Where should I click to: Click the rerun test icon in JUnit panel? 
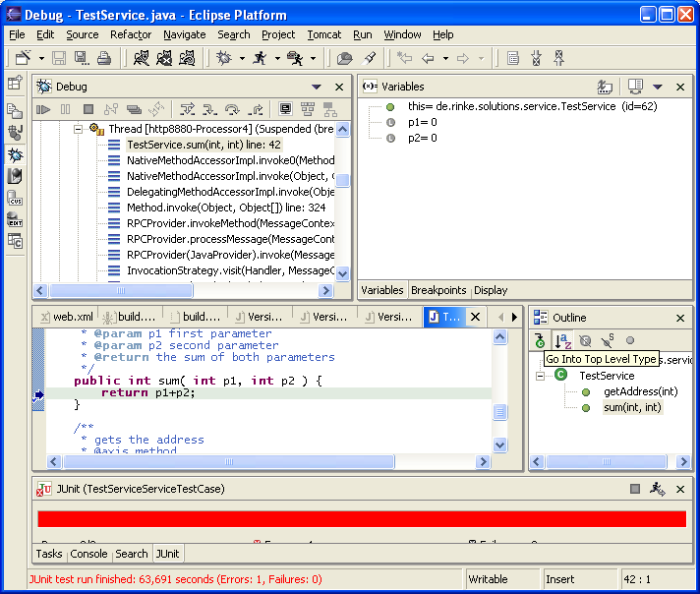(x=656, y=488)
